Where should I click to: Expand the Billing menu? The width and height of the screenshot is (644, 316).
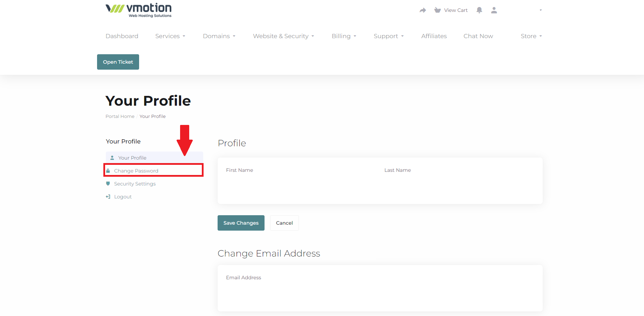point(344,36)
